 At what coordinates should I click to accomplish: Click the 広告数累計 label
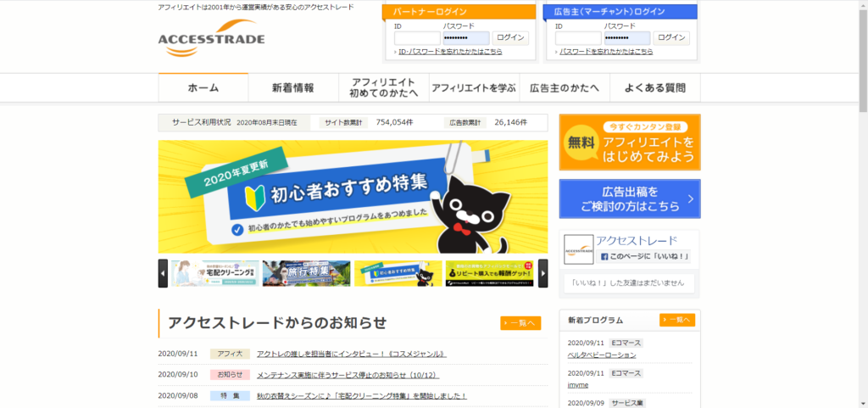[x=465, y=122]
